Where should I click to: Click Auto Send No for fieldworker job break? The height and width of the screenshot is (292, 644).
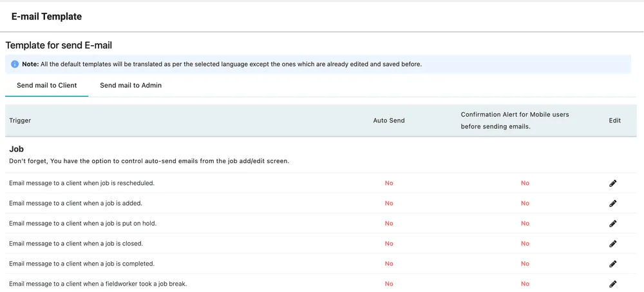tap(389, 284)
